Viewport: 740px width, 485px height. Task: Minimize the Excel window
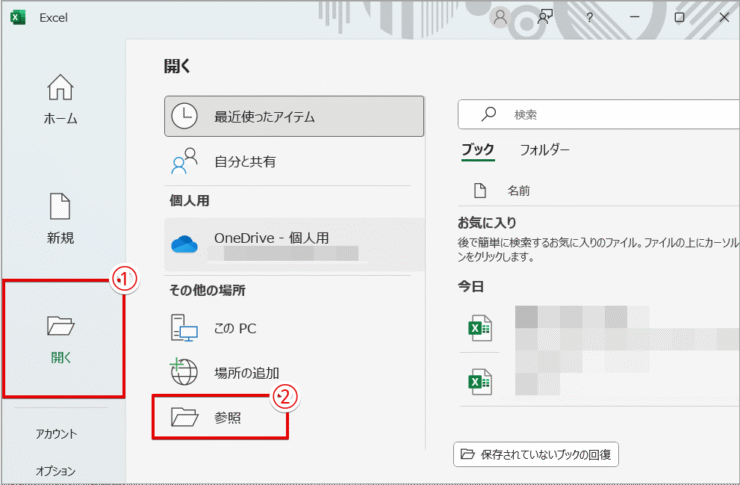point(635,17)
